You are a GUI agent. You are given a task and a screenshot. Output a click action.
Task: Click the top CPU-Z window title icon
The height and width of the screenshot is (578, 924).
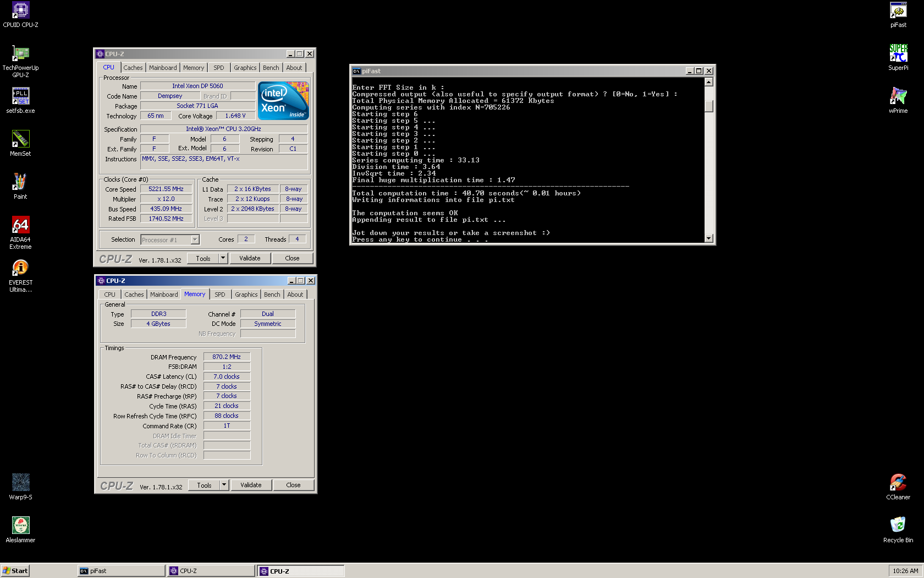100,54
